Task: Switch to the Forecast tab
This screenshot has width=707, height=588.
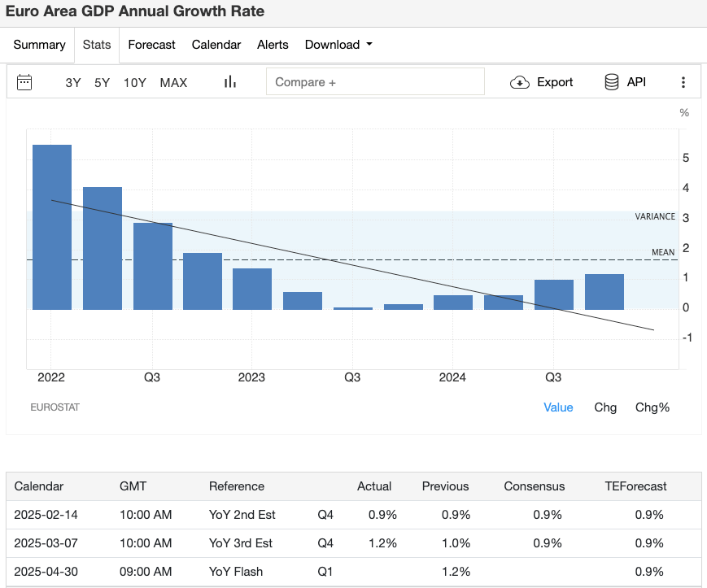Action: (x=151, y=45)
